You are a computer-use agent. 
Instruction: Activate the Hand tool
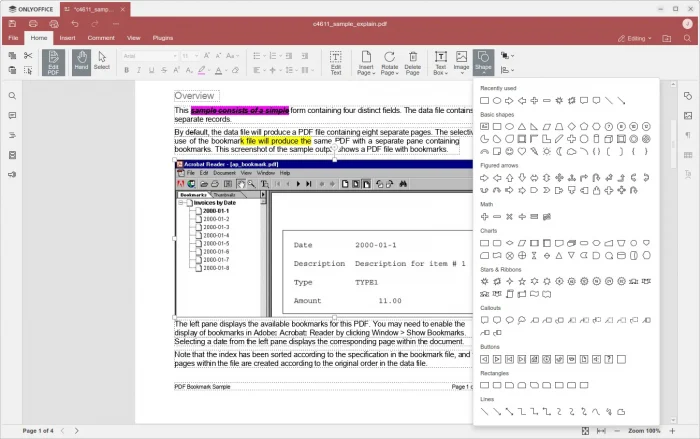[x=81, y=60]
